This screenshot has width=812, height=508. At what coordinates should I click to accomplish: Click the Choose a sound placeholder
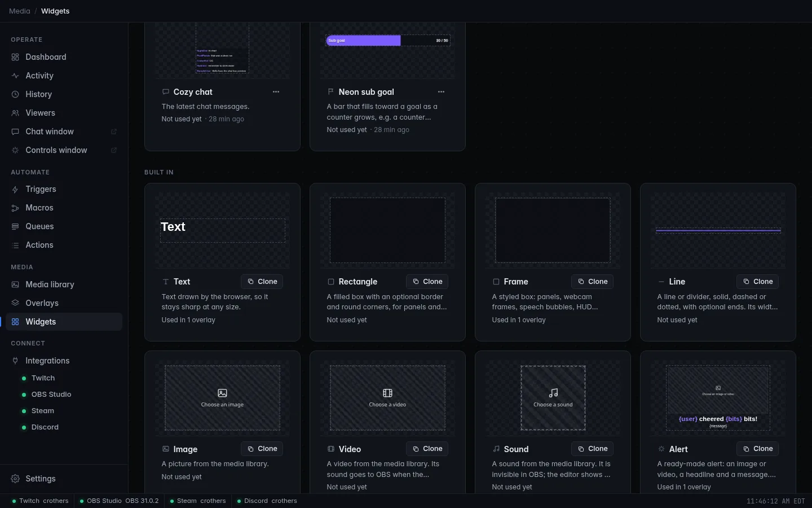coord(553,398)
